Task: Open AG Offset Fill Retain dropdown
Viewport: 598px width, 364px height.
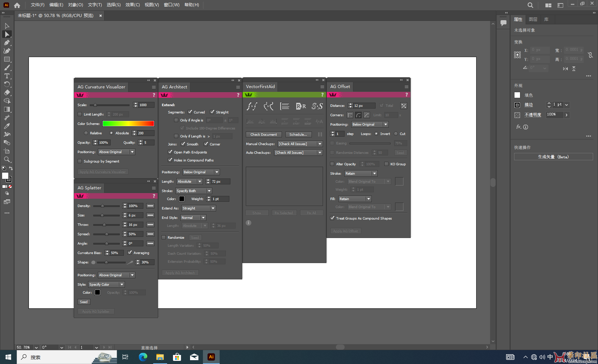Action: click(x=355, y=199)
